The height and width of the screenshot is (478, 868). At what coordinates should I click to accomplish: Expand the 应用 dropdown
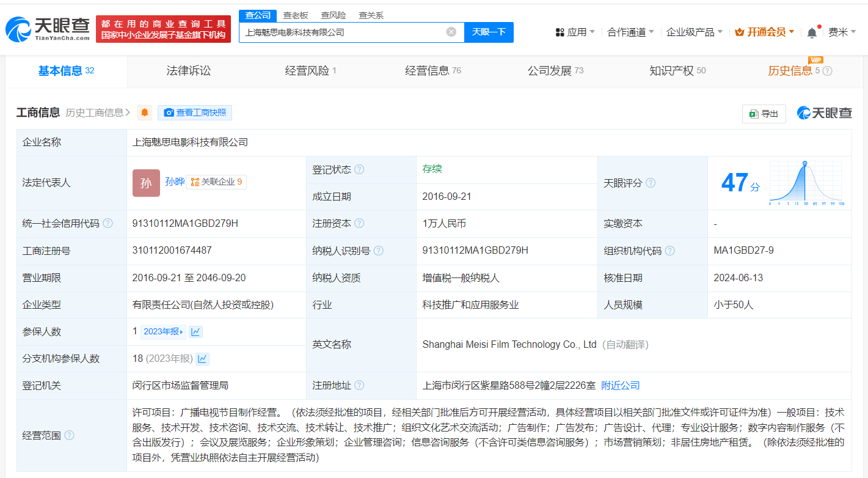[x=592, y=32]
